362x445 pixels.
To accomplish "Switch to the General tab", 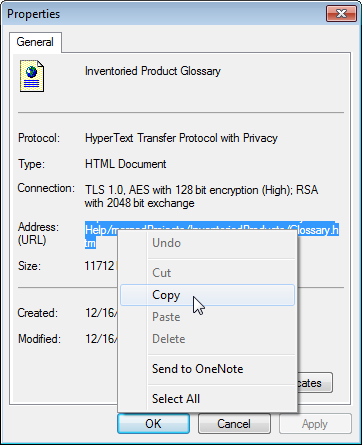I will point(35,42).
